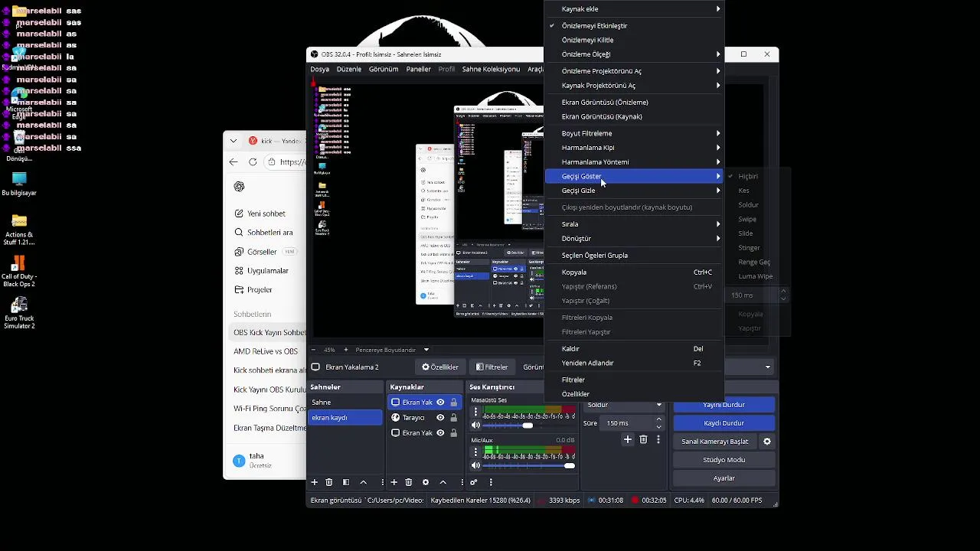Open the Masaüstü Ses channel options dots

[475, 412]
